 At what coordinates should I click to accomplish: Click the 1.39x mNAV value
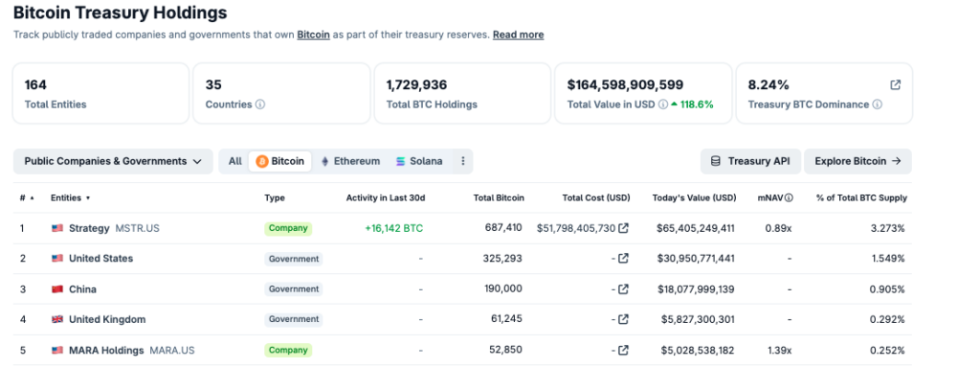click(779, 350)
